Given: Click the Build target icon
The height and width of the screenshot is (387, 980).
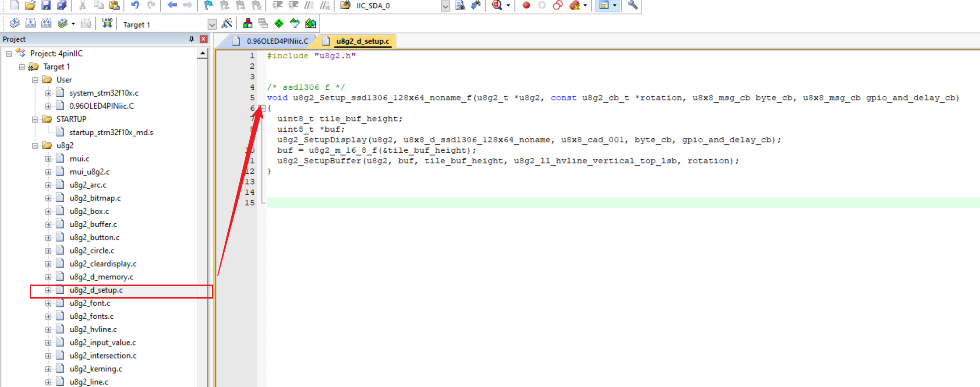Looking at the screenshot, I should (x=30, y=24).
